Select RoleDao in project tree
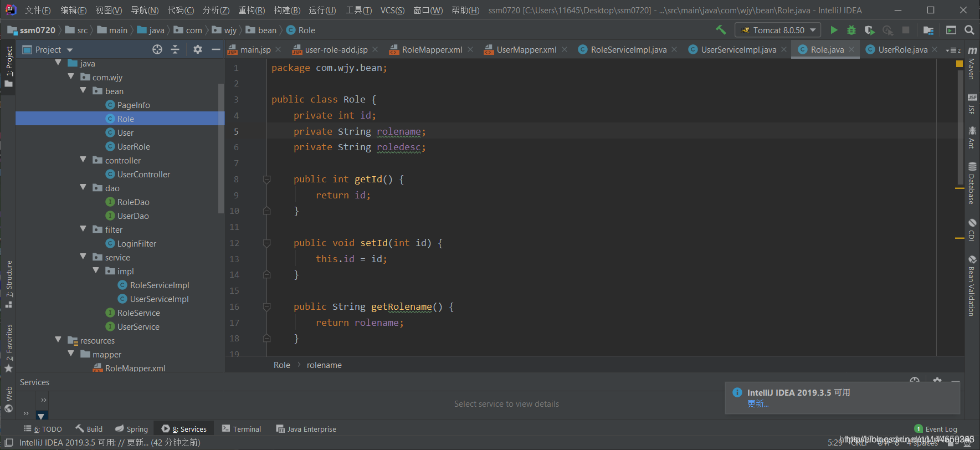Screen dimensions: 980x450 click(x=133, y=202)
